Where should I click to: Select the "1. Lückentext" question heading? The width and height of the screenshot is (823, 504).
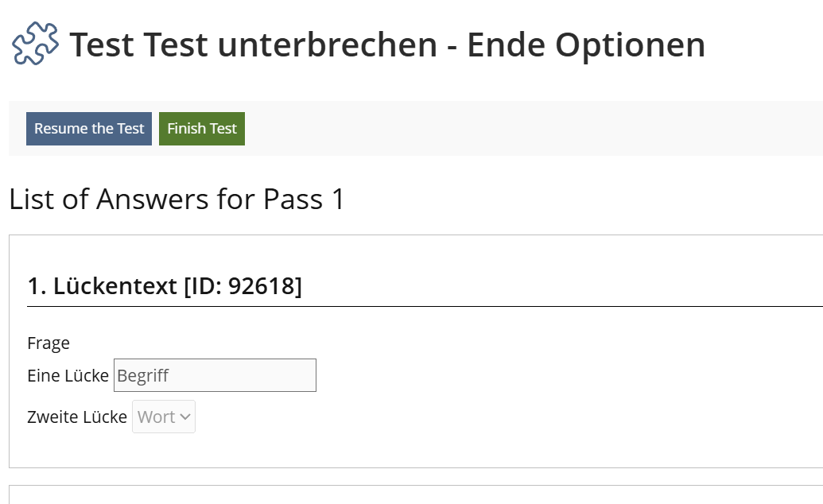click(x=102, y=286)
